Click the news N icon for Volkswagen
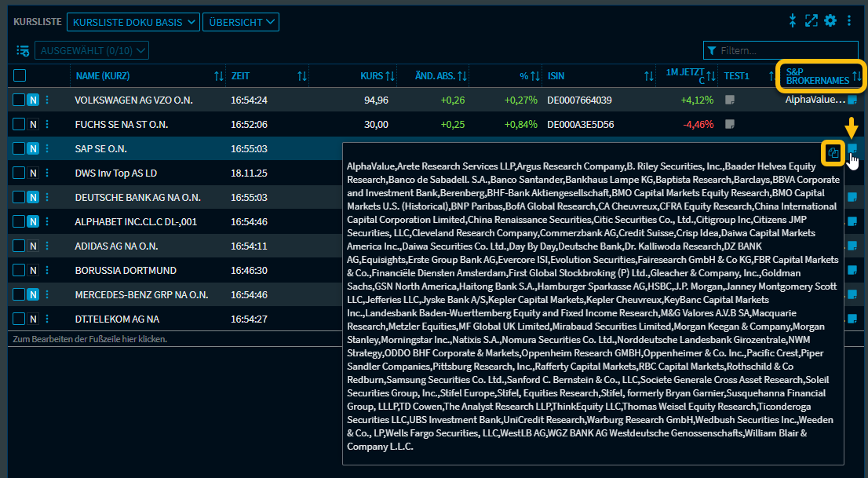868x478 pixels. click(33, 100)
